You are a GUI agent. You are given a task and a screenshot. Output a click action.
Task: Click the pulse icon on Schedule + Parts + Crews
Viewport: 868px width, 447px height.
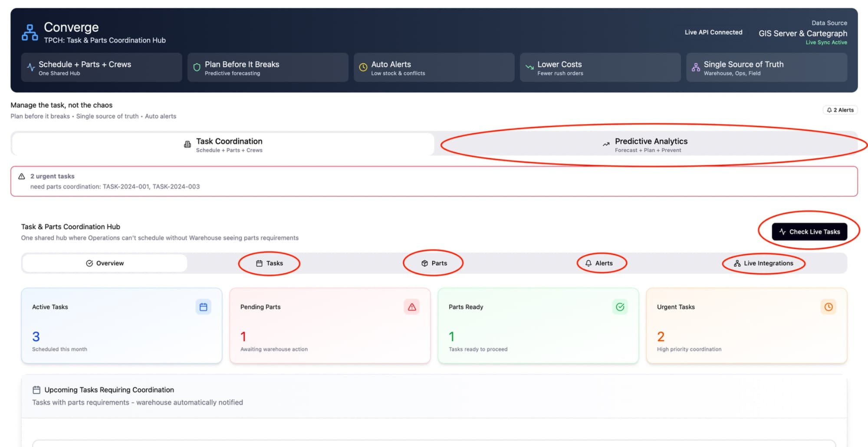click(31, 67)
